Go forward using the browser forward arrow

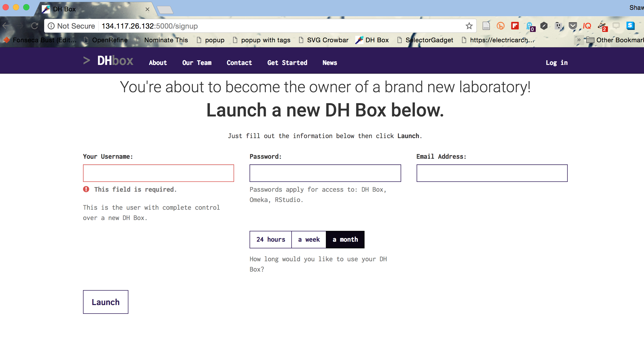[x=20, y=26]
